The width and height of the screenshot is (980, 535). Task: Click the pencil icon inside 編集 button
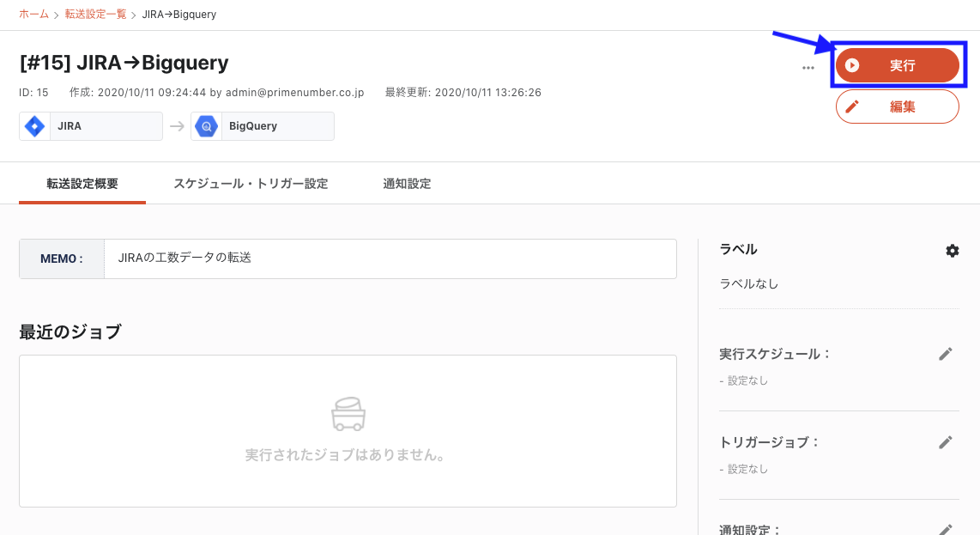(x=852, y=106)
